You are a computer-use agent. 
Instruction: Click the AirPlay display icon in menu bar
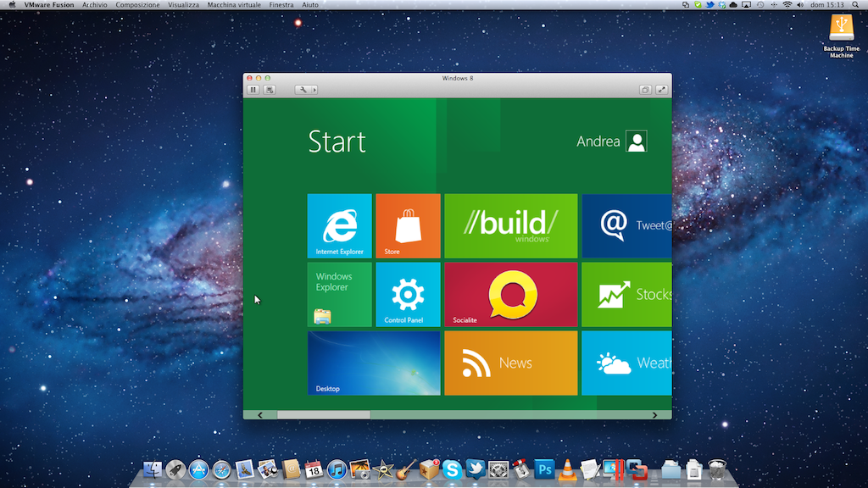click(x=746, y=5)
